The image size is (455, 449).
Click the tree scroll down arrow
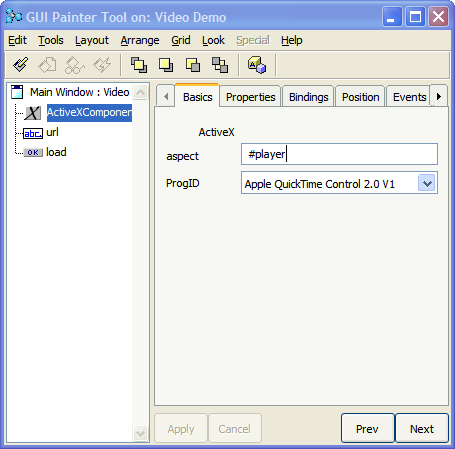pyautogui.click(x=140, y=433)
